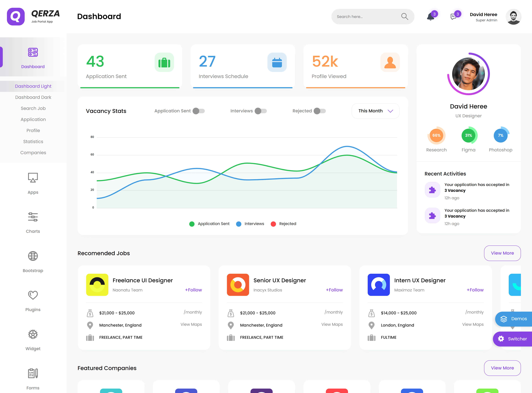
Task: Open the Plugins heart icon
Action: (x=33, y=295)
